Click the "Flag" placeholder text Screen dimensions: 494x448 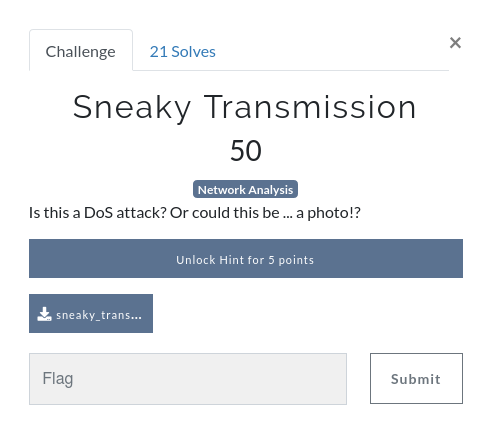click(x=58, y=379)
